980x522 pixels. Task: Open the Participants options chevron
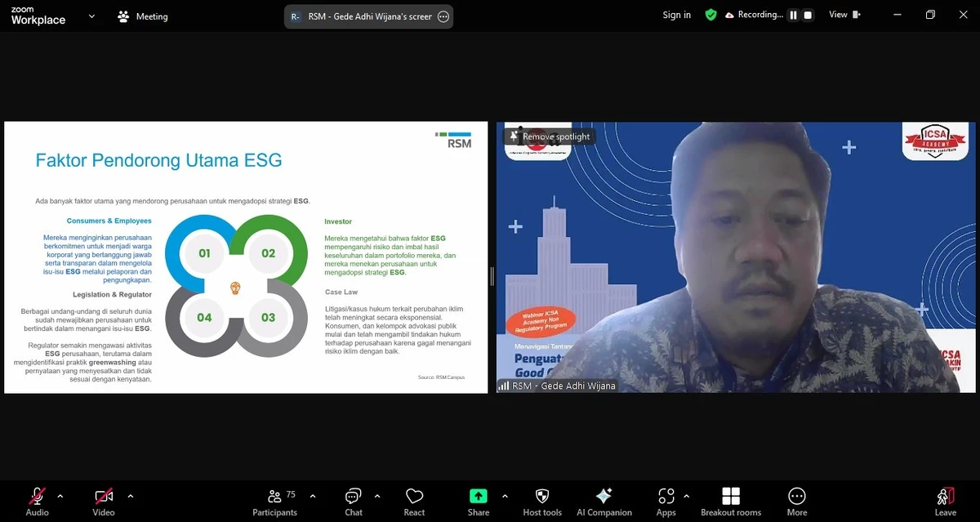click(311, 494)
